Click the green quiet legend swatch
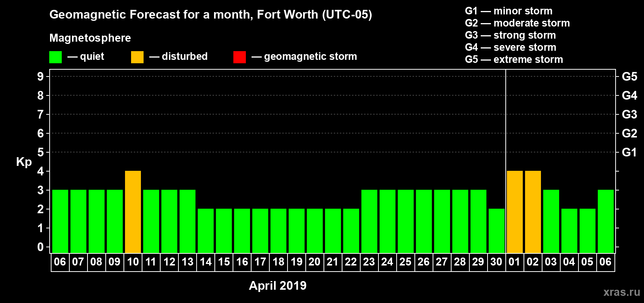Screen dimensions: 644x303 click(55, 57)
